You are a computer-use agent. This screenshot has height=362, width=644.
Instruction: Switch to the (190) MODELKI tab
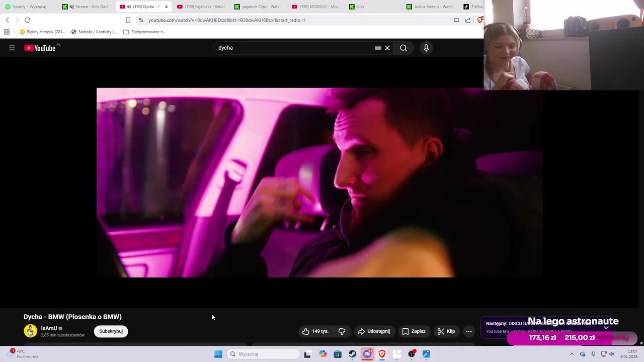pyautogui.click(x=315, y=7)
